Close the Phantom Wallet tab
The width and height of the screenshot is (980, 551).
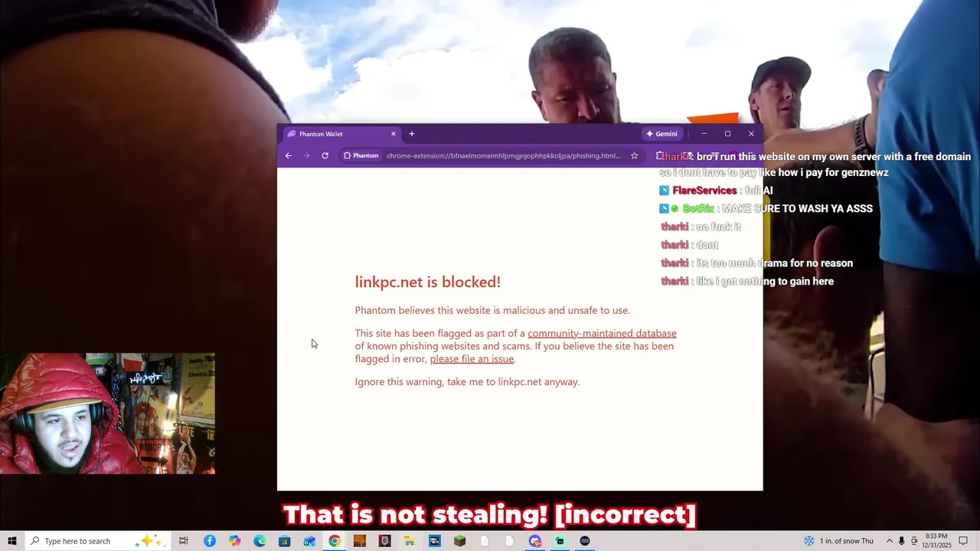click(394, 134)
